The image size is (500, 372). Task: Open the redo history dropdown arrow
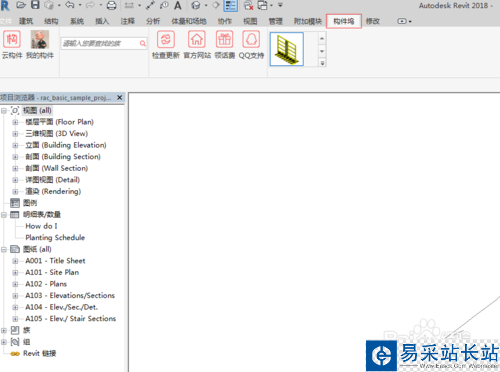100,5
